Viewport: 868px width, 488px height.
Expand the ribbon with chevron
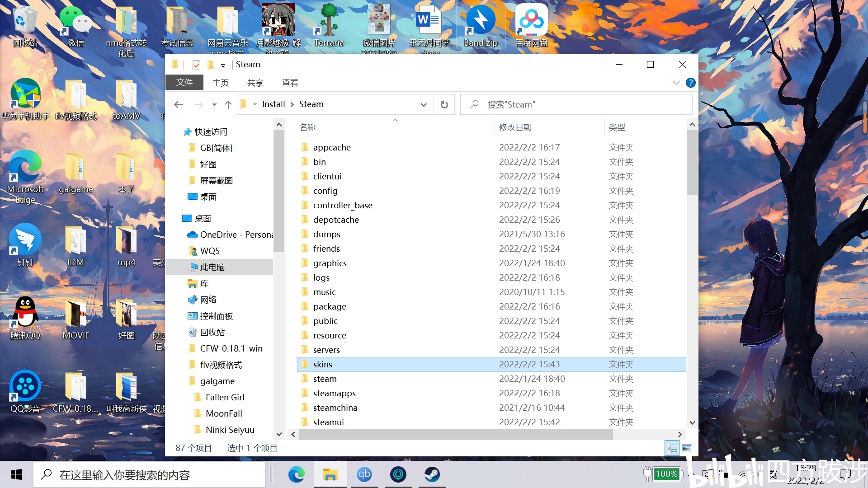point(676,83)
